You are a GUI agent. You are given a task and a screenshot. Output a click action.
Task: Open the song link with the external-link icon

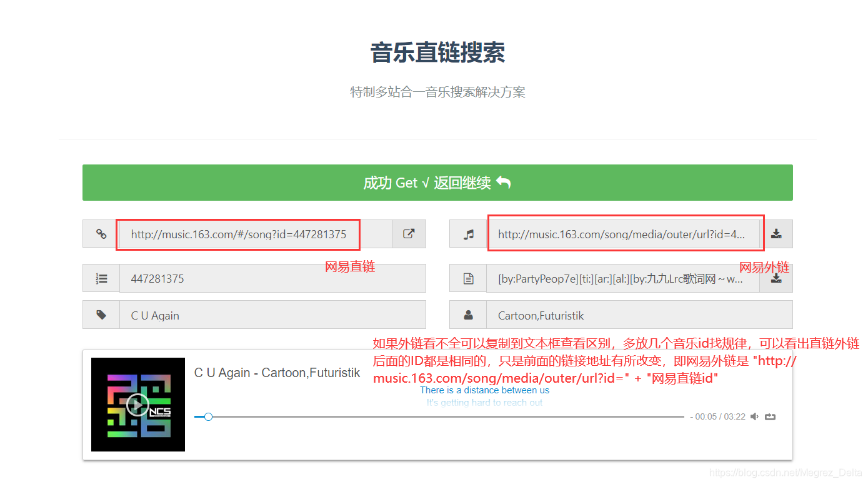point(409,234)
